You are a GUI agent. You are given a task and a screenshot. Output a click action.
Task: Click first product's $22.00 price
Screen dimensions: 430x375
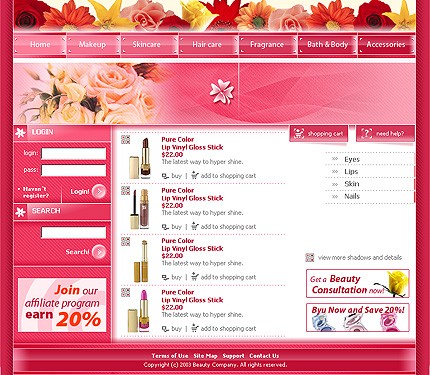(x=172, y=155)
